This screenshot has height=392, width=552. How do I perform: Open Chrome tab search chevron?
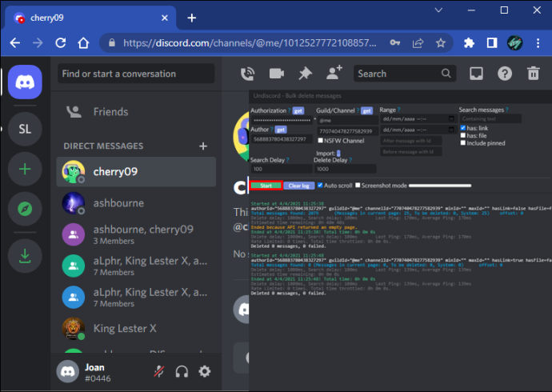point(438,10)
